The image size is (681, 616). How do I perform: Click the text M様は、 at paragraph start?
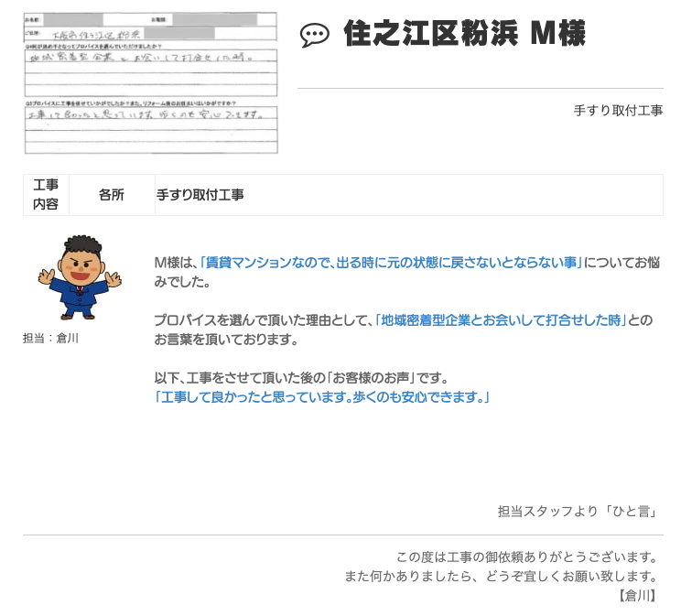point(176,262)
